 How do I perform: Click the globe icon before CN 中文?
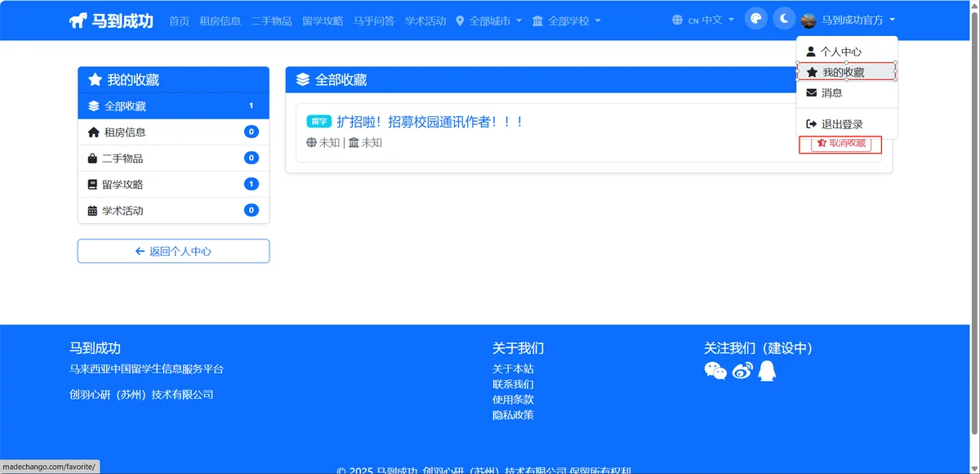point(677,20)
